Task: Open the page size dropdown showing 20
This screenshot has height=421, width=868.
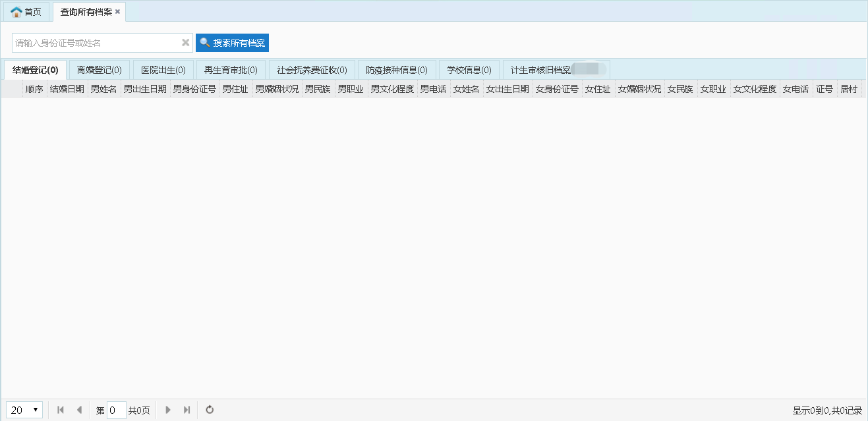Action: click(x=25, y=410)
